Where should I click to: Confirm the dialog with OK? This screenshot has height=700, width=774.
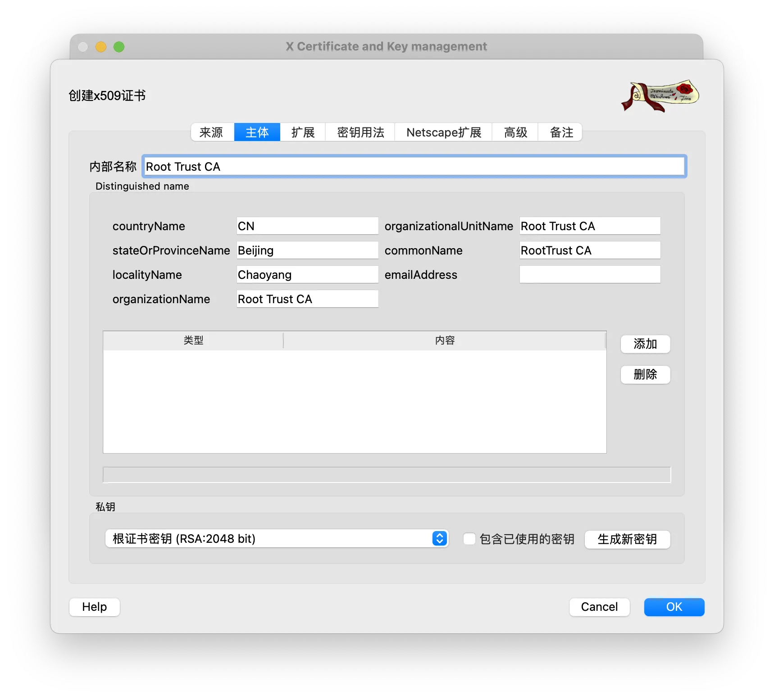coord(674,607)
